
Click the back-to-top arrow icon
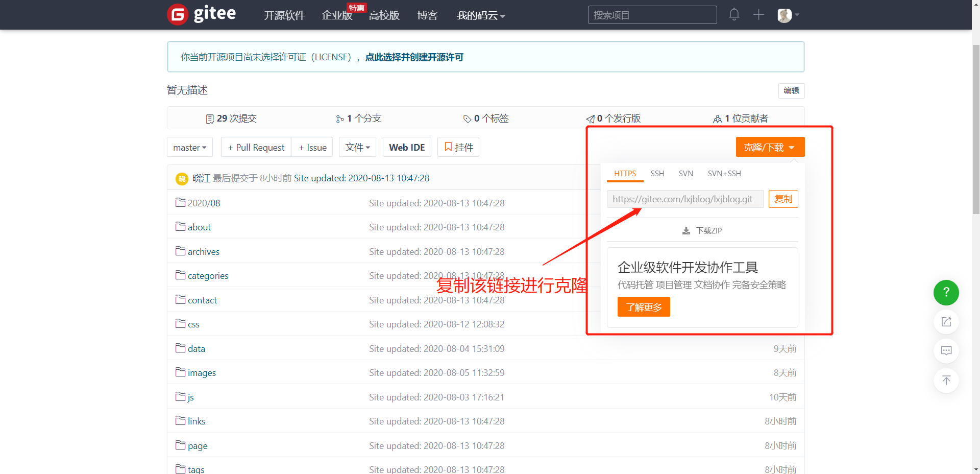(x=946, y=381)
